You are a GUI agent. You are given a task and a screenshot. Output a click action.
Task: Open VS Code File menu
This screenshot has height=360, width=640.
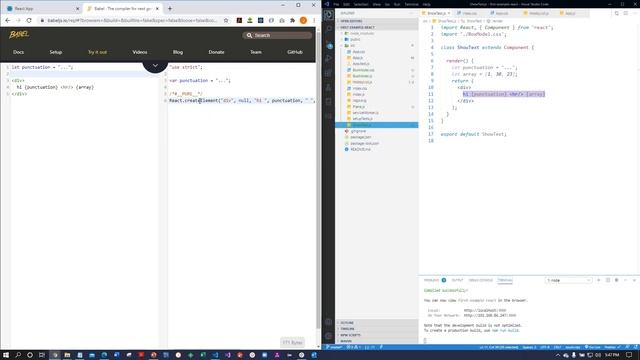[x=336, y=4]
